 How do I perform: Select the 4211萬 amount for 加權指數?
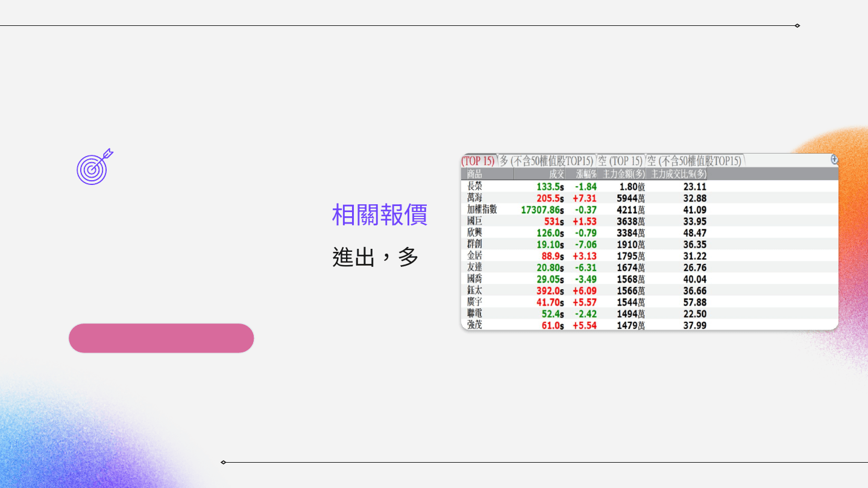point(631,210)
